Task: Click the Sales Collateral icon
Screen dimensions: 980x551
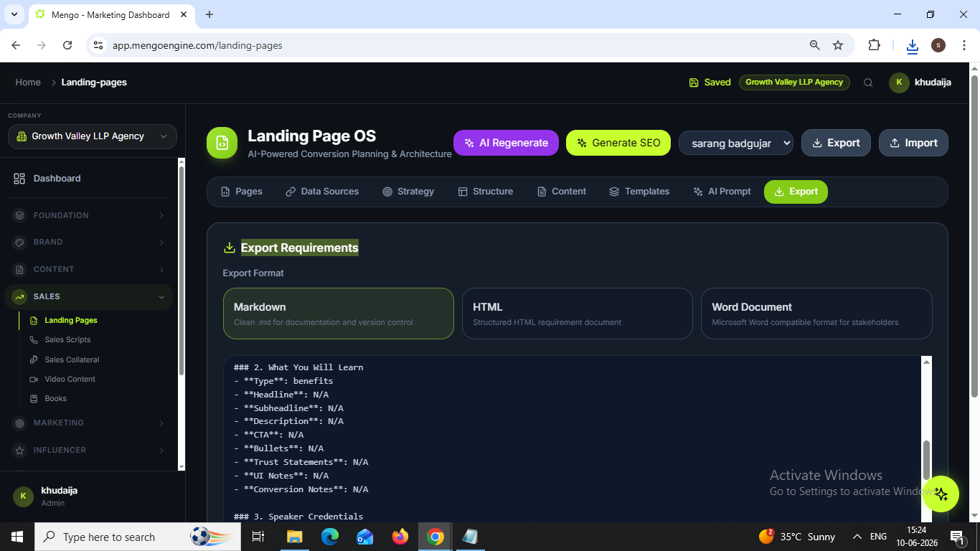Action: pos(34,359)
